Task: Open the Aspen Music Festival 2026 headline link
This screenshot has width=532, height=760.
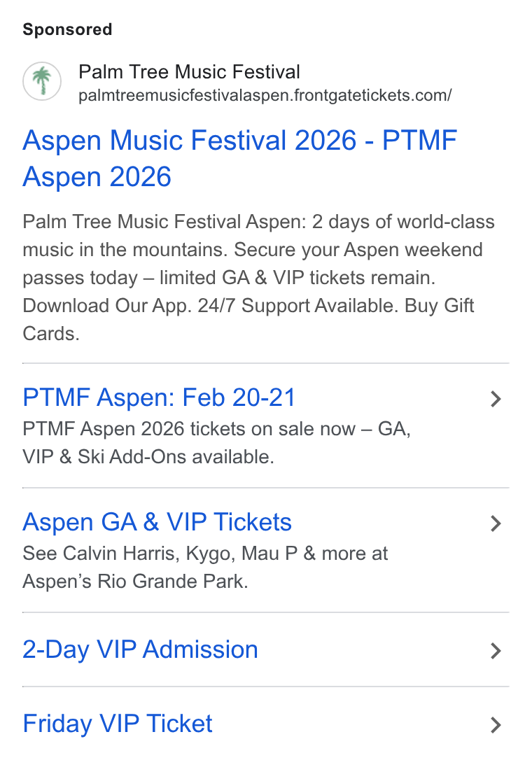Action: [240, 158]
